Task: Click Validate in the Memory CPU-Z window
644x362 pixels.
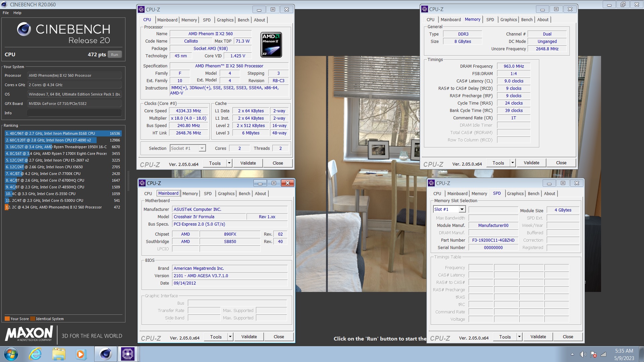Action: tap(531, 163)
